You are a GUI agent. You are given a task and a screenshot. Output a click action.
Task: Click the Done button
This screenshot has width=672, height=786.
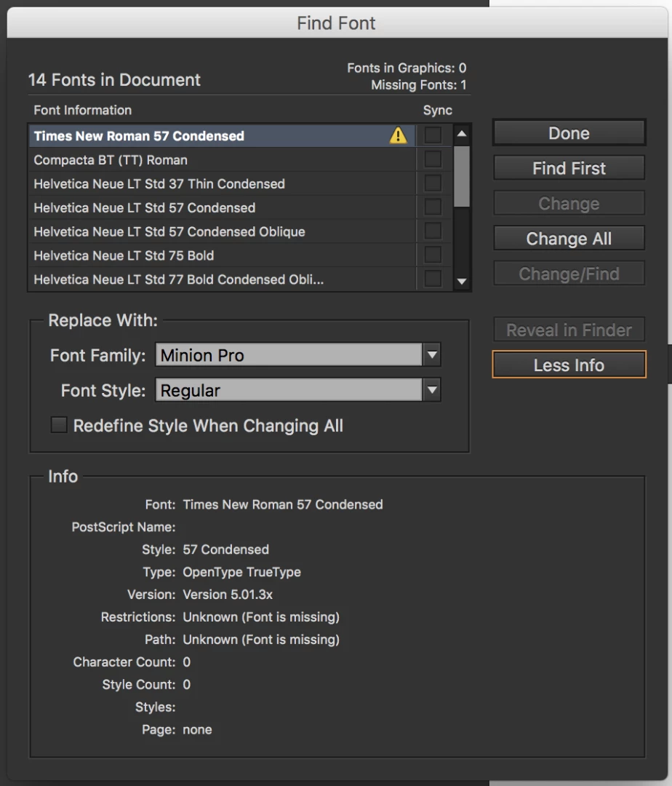click(x=569, y=133)
